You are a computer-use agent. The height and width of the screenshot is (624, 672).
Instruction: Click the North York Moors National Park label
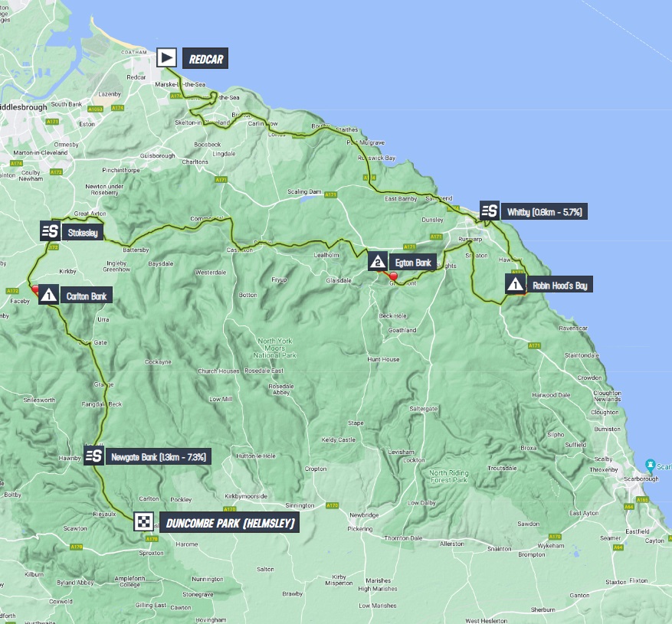click(x=277, y=348)
